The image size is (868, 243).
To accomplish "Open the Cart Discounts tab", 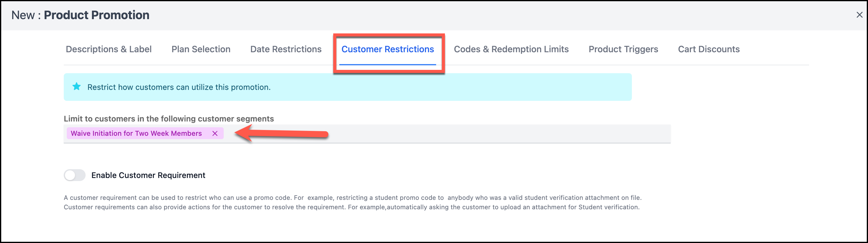I will coord(709,49).
